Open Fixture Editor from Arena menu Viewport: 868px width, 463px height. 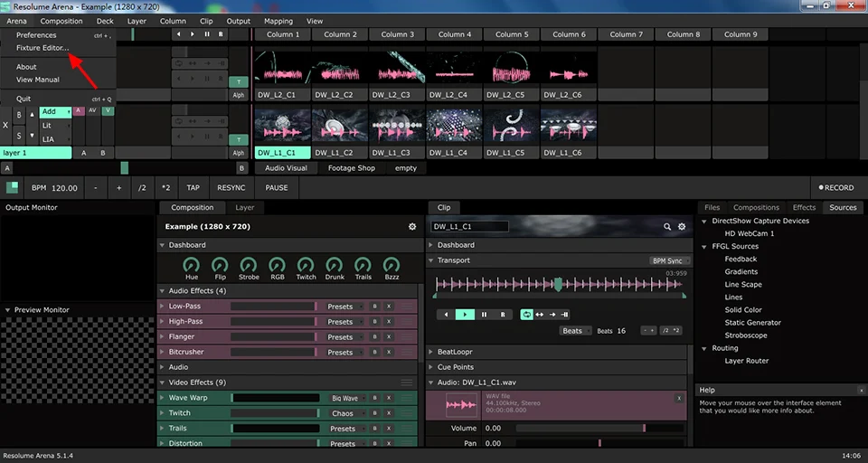(x=42, y=48)
